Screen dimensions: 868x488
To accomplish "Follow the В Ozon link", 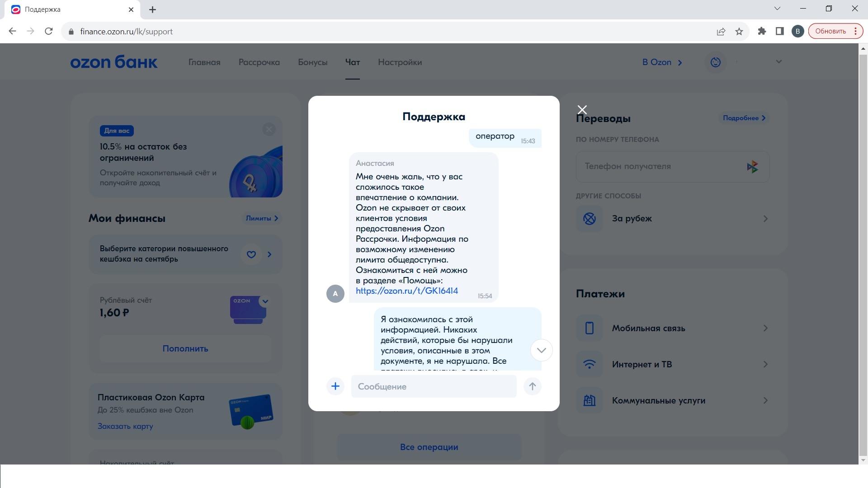I will click(x=662, y=62).
